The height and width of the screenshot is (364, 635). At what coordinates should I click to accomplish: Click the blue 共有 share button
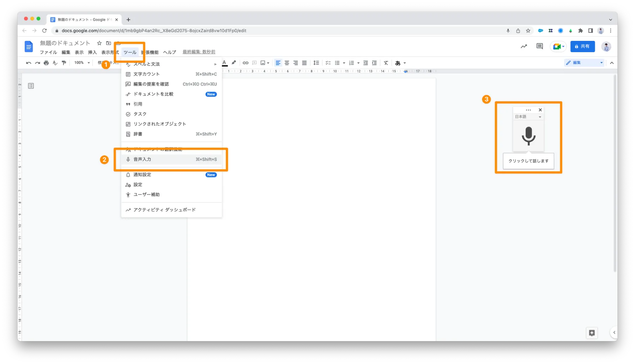pos(582,47)
